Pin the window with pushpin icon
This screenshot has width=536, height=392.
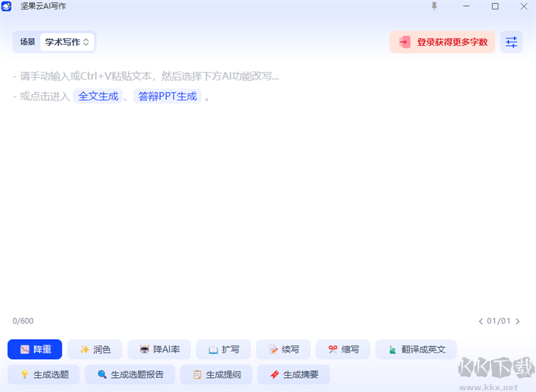[x=434, y=6]
